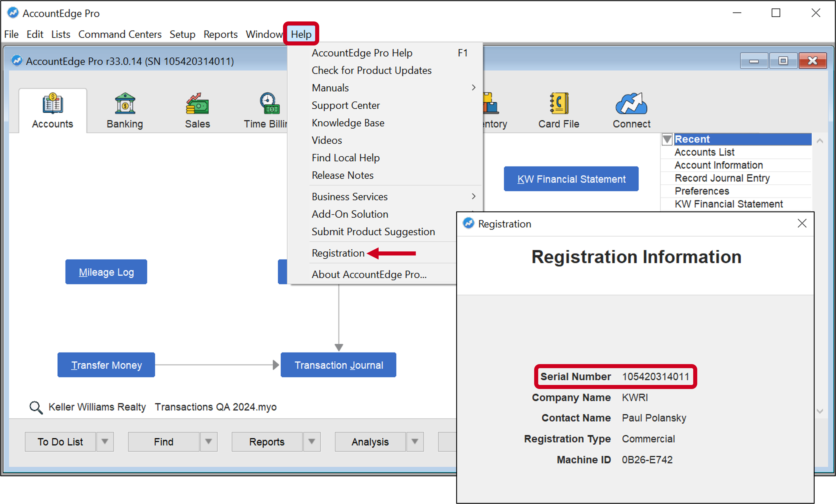Open the Accounts command center icon
This screenshot has width=836, height=504.
point(53,103)
